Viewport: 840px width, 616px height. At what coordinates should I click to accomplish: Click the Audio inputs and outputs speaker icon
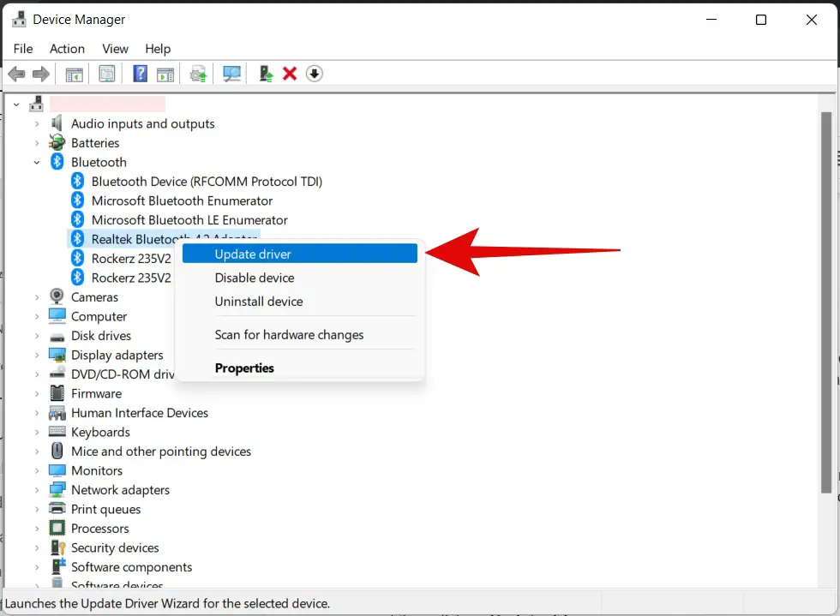(x=57, y=123)
